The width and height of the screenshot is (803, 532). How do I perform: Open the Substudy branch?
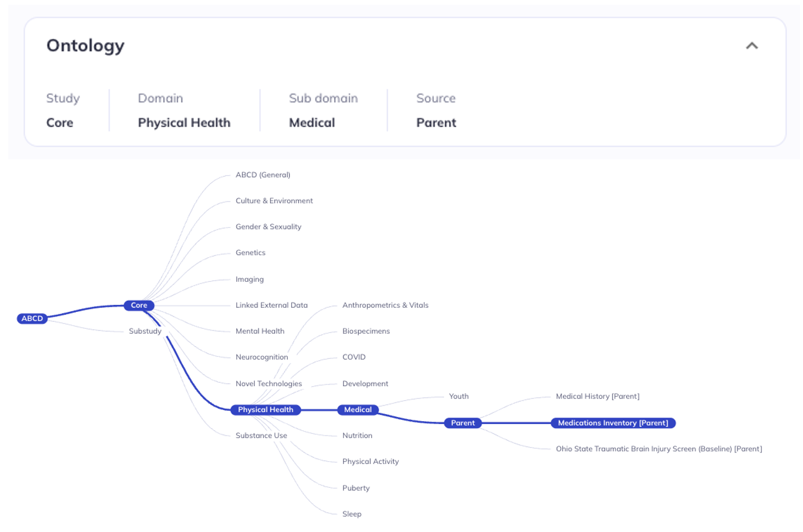(x=145, y=331)
